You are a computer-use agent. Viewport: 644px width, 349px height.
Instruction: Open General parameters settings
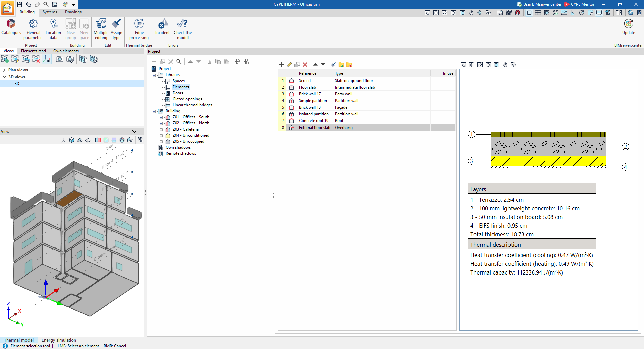(33, 29)
